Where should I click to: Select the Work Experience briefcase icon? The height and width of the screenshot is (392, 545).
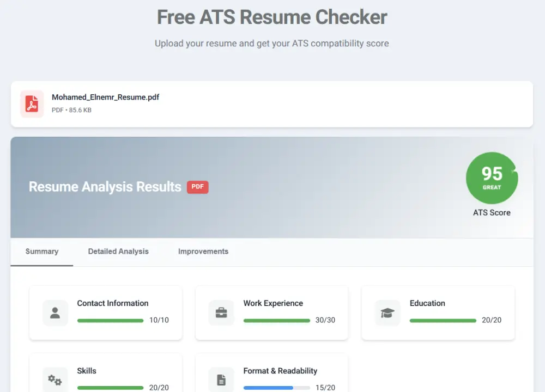(x=221, y=313)
